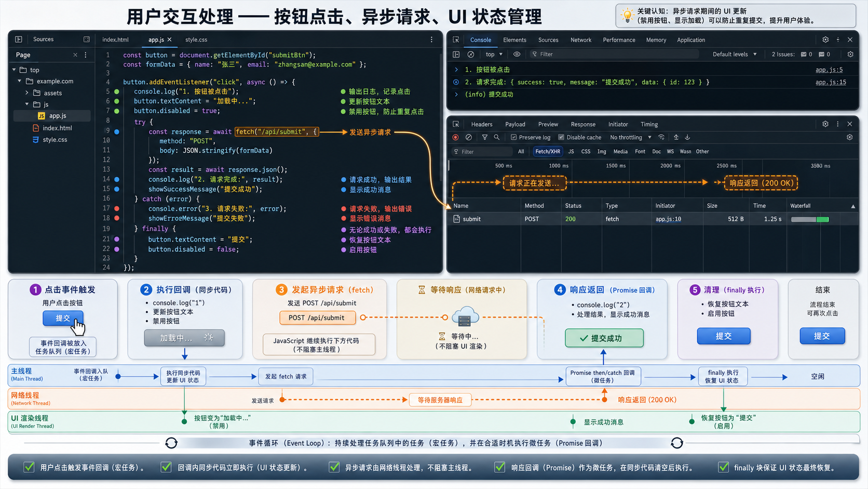The height and width of the screenshot is (489, 868).
Task: Toggle the Img request filter
Action: point(602,152)
